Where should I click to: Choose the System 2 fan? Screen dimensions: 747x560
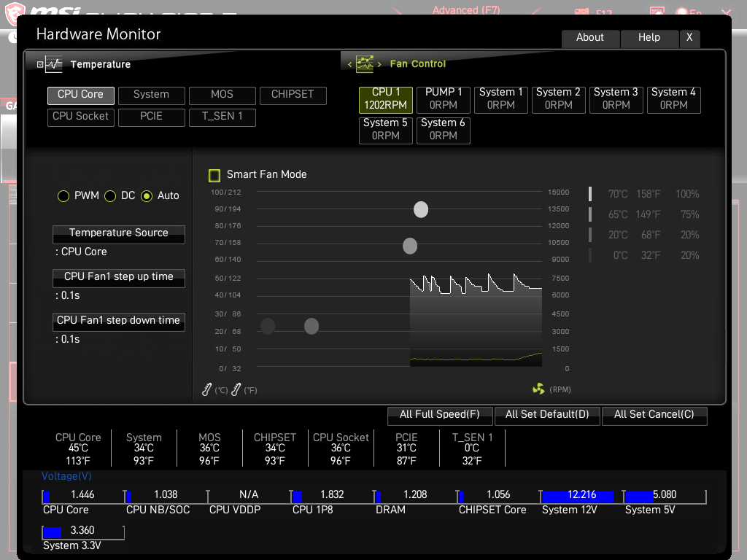(558, 99)
